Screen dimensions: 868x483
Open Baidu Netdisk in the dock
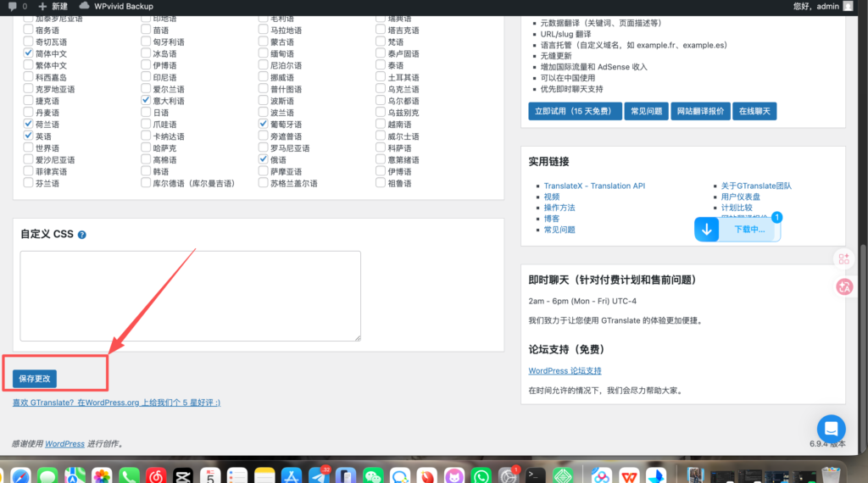tap(602, 476)
